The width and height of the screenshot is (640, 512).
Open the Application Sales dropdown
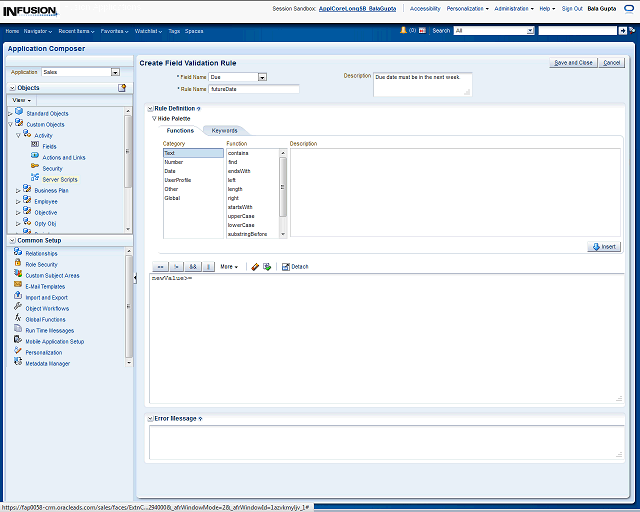115,72
